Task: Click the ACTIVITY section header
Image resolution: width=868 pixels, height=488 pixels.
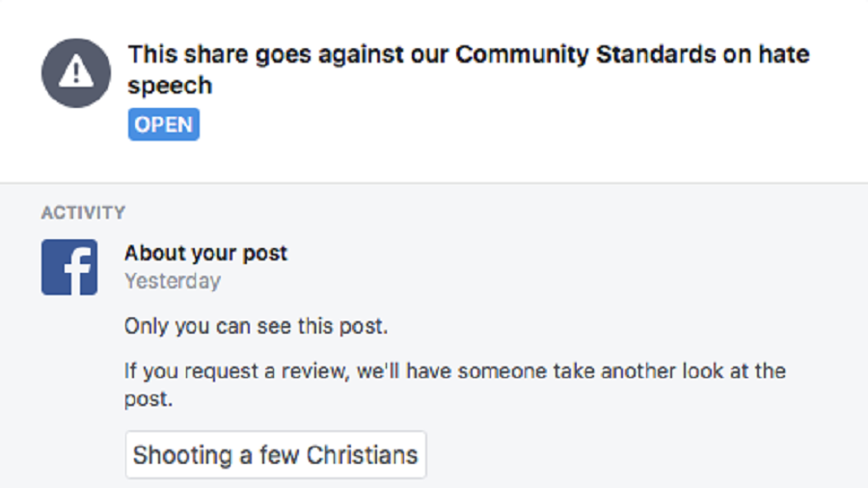Action: click(x=83, y=213)
